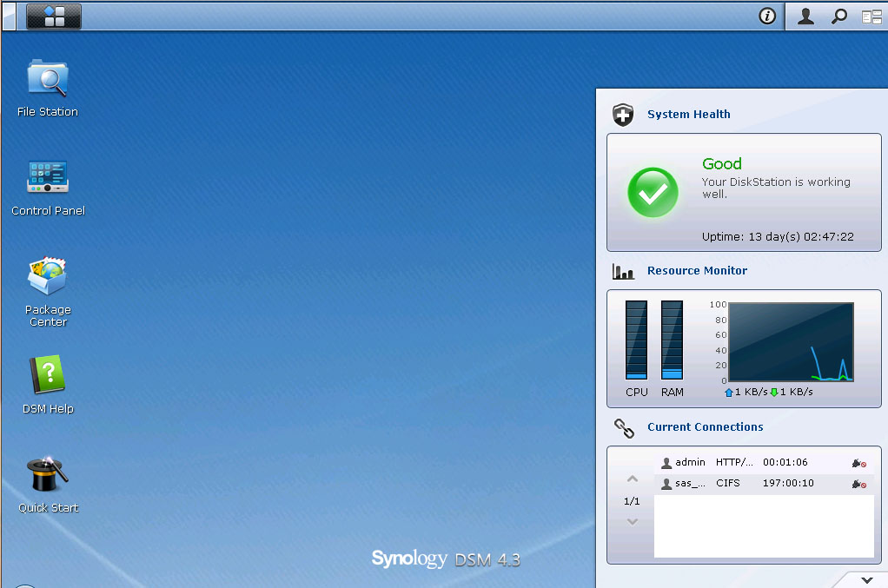Click the admin user icon in connections
The width and height of the screenshot is (888, 588).
coord(666,463)
